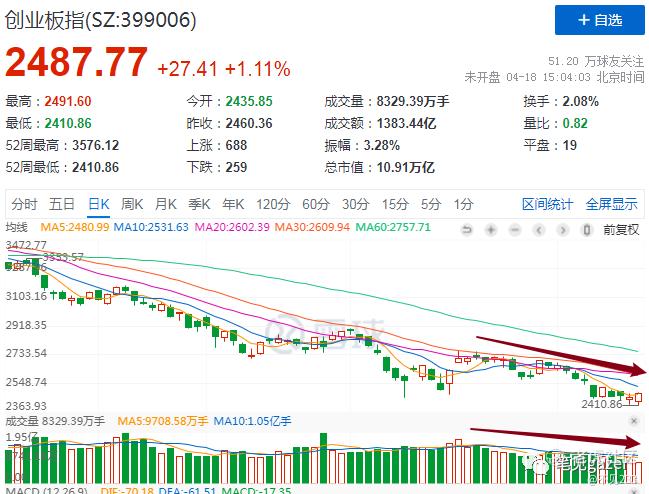
Task: Click the 总市值 10.91万亿 value
Action: click(405, 168)
